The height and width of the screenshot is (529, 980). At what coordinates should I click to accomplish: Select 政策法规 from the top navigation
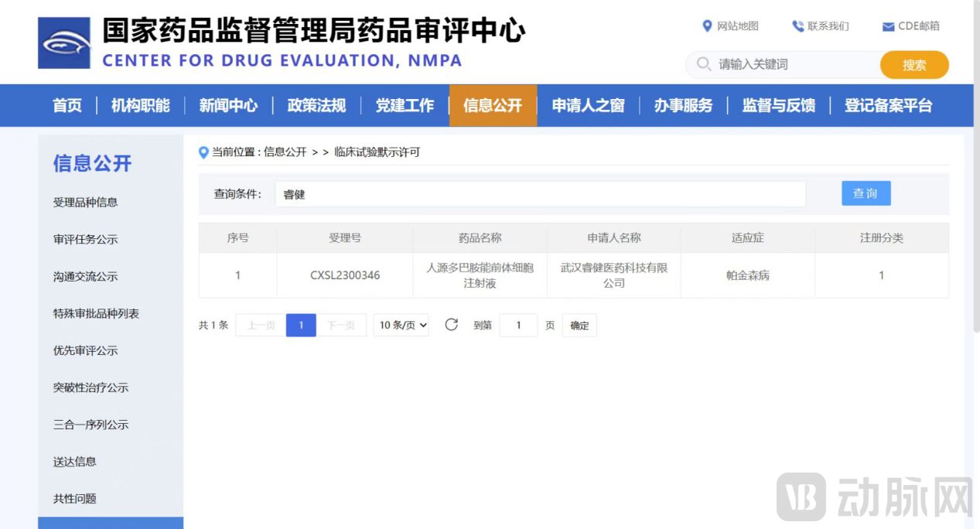point(316,105)
